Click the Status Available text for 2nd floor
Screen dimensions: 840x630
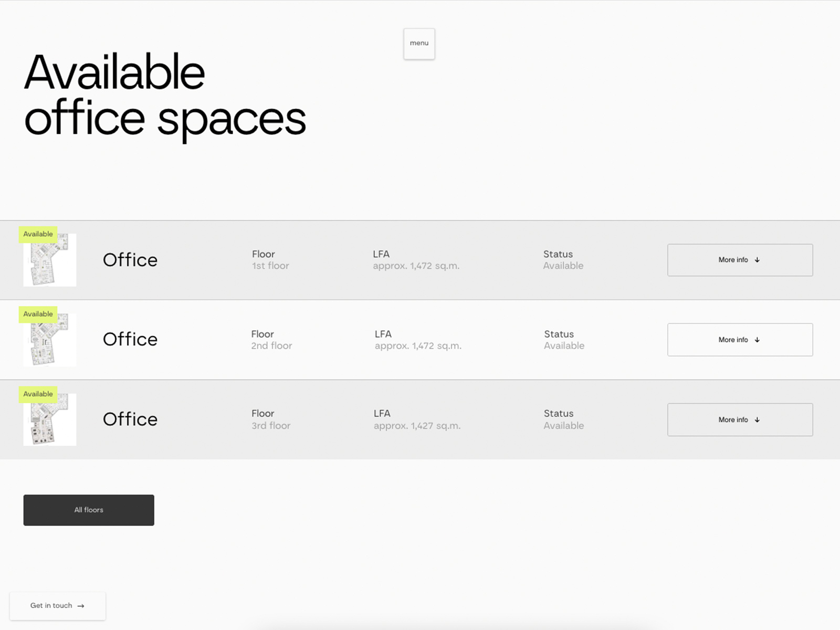click(x=564, y=346)
